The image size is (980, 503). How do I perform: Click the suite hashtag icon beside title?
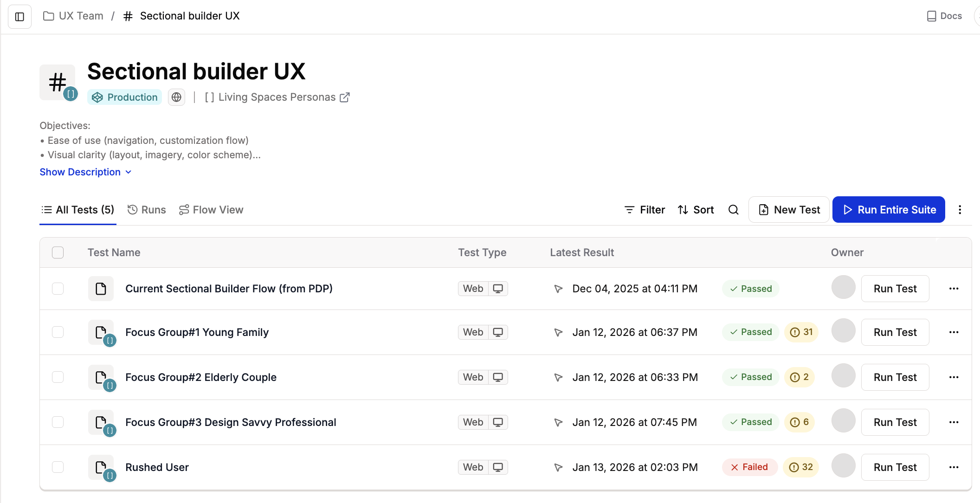click(x=58, y=83)
